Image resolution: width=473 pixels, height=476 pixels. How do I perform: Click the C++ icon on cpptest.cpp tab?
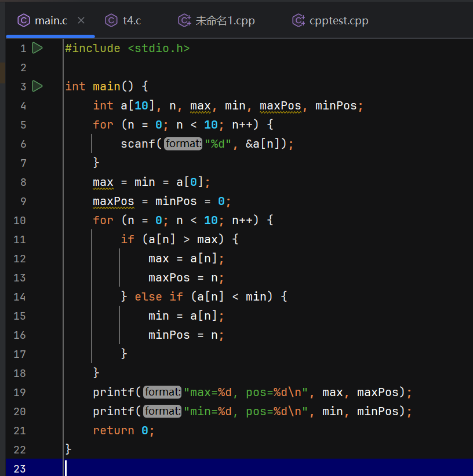298,20
